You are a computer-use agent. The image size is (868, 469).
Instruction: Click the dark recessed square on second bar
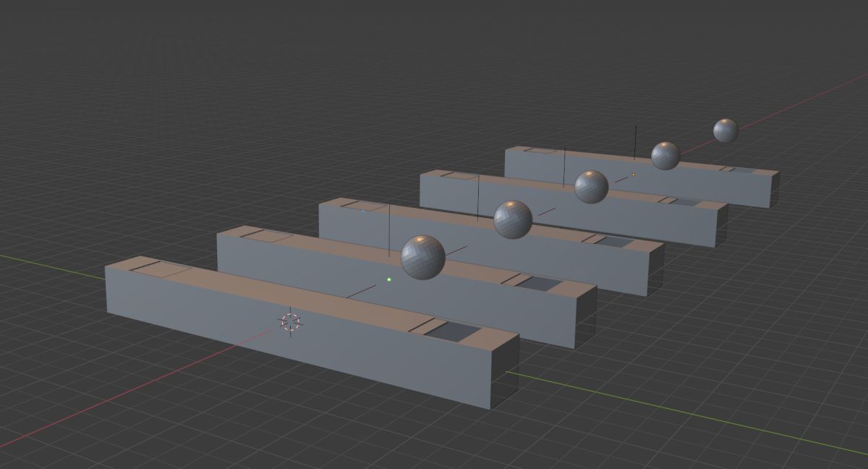[x=540, y=284]
